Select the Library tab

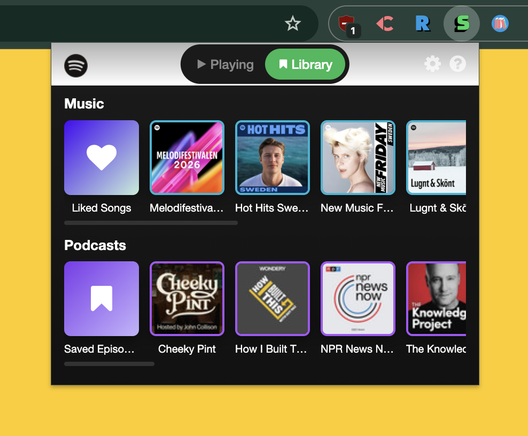click(305, 64)
